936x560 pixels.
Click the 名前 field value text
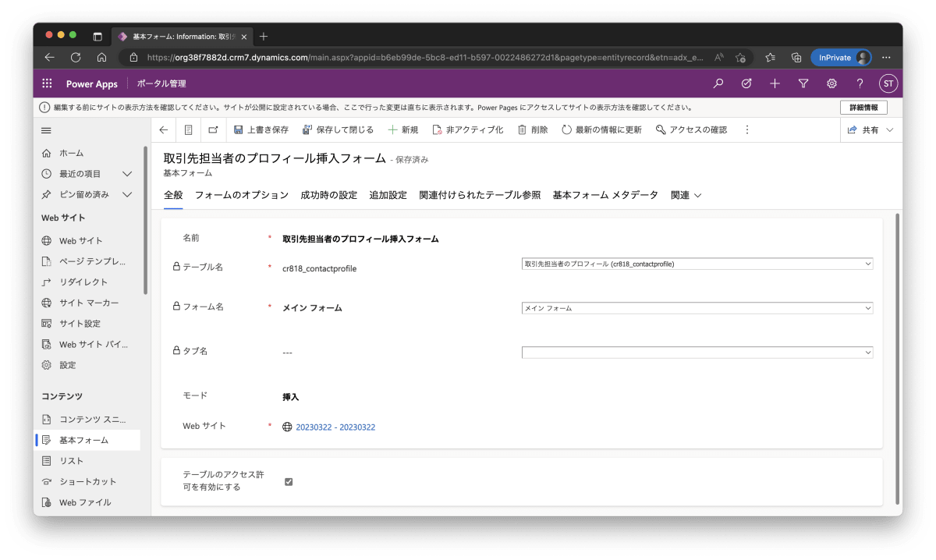360,239
